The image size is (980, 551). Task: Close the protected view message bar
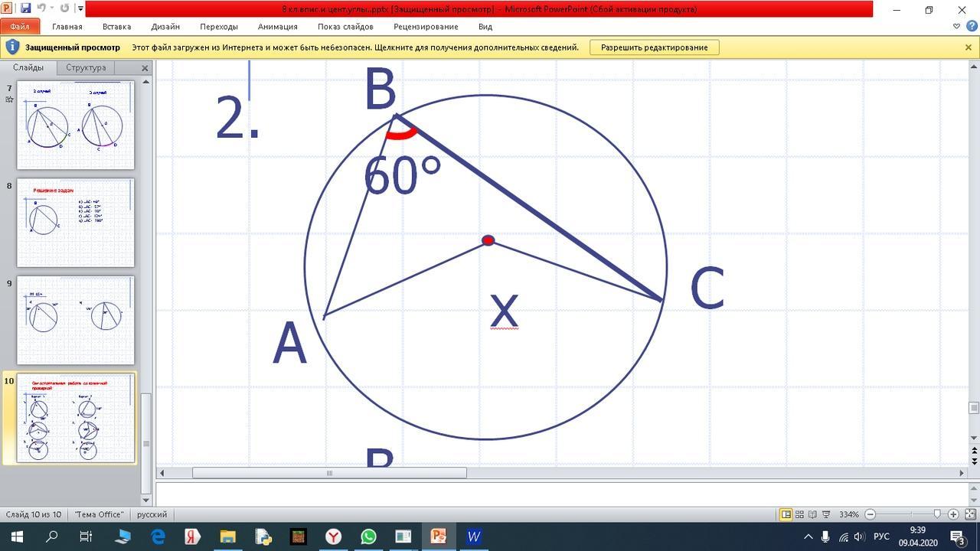coord(969,47)
